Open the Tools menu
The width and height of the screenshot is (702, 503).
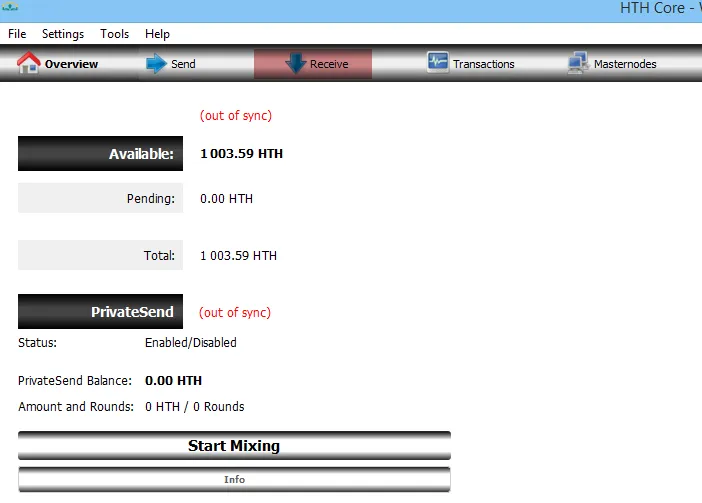coord(115,34)
